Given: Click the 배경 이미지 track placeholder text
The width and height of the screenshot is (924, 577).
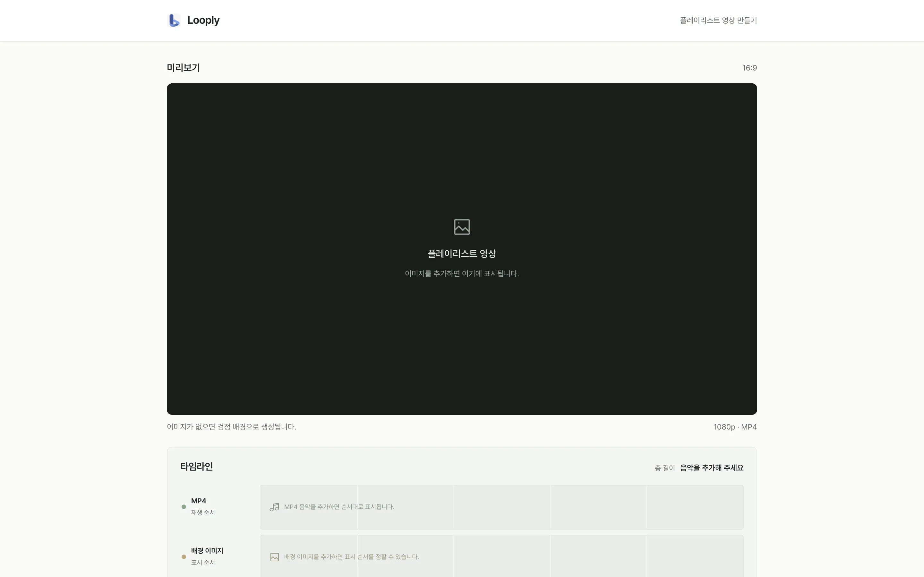Looking at the screenshot, I should pyautogui.click(x=351, y=557).
